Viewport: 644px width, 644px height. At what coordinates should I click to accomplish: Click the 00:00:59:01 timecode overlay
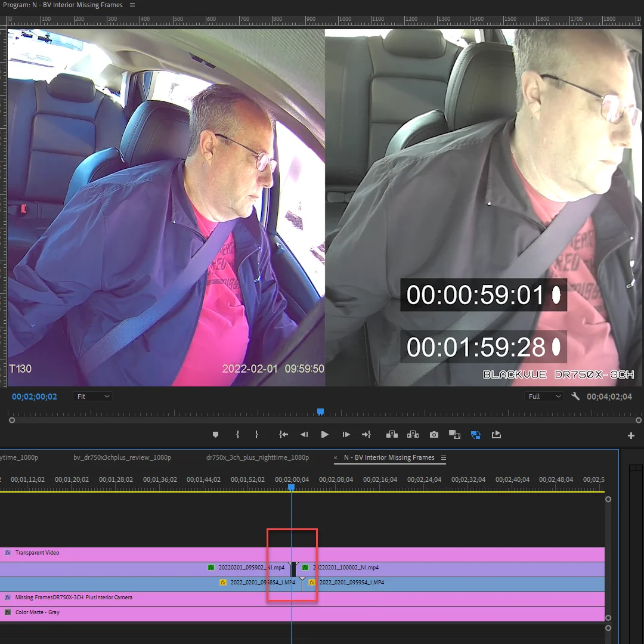coord(484,295)
